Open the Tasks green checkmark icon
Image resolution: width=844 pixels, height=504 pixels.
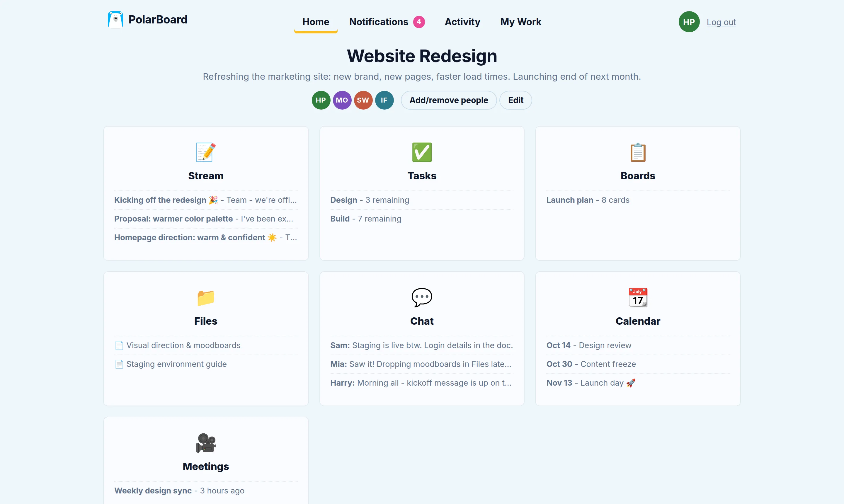(x=421, y=152)
